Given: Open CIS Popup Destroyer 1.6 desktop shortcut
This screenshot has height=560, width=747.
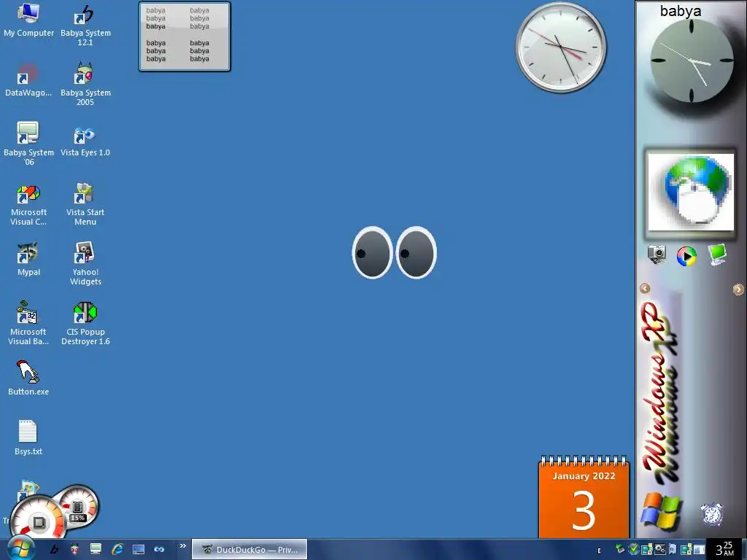Looking at the screenshot, I should click(x=85, y=323).
